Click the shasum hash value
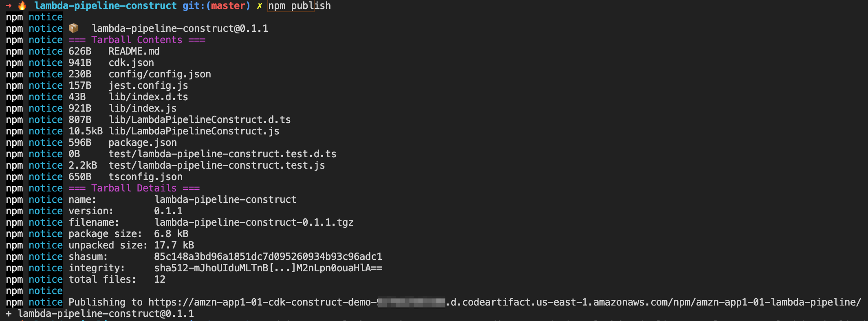868x321 pixels. pos(268,257)
